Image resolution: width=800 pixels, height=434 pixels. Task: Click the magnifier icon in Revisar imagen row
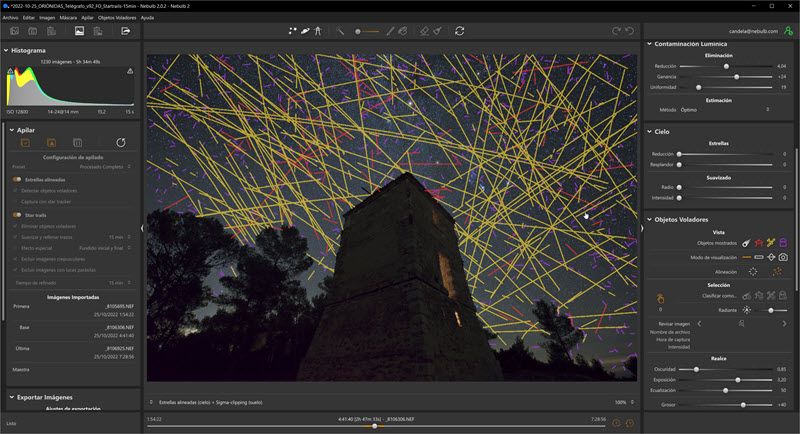[741, 324]
